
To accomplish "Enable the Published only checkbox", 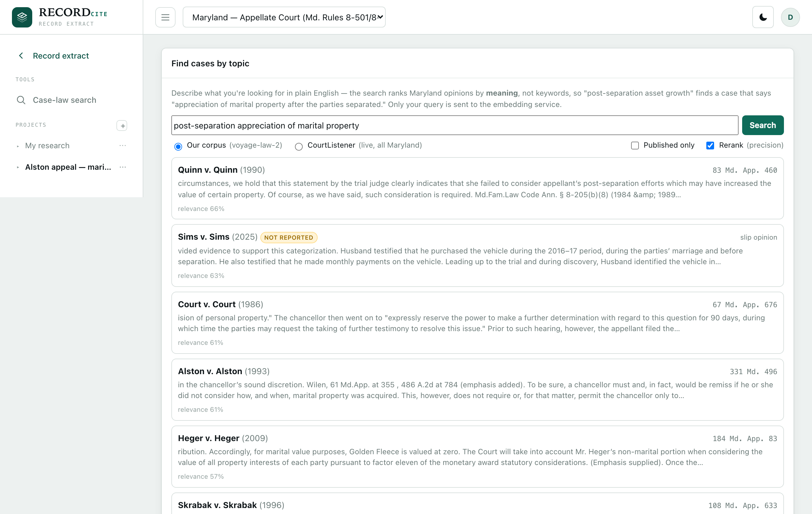I will [635, 146].
